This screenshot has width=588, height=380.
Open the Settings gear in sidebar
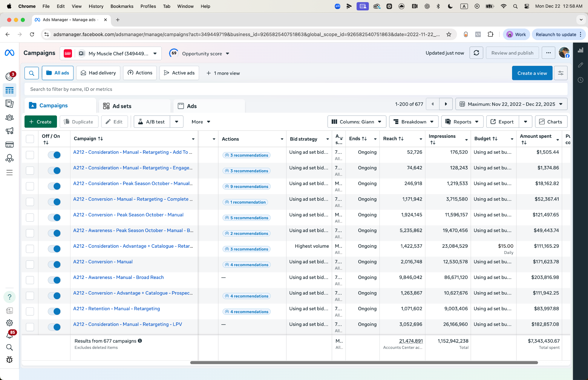[x=9, y=323]
